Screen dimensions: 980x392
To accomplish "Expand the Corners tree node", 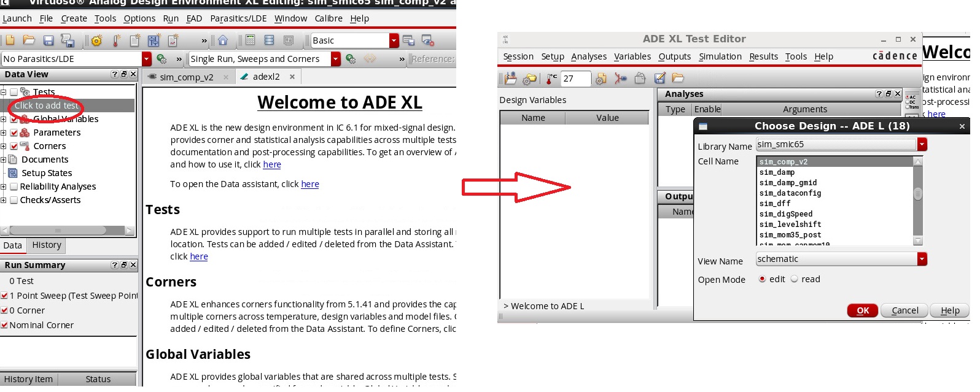I will [x=3, y=146].
